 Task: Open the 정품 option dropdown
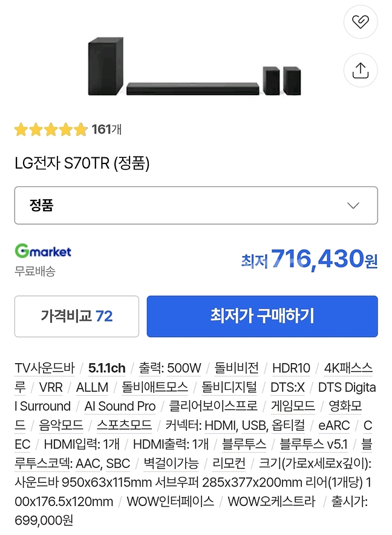tap(196, 206)
